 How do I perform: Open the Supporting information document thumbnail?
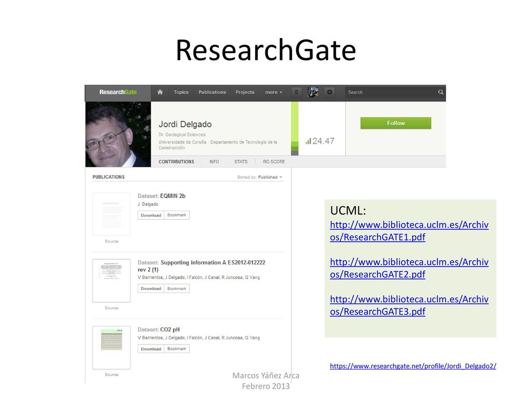pos(111,281)
